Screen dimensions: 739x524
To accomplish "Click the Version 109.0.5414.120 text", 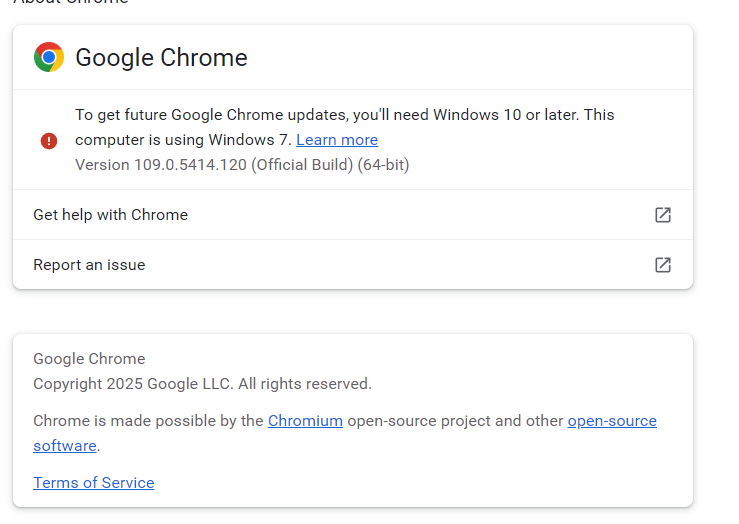I will [160, 165].
